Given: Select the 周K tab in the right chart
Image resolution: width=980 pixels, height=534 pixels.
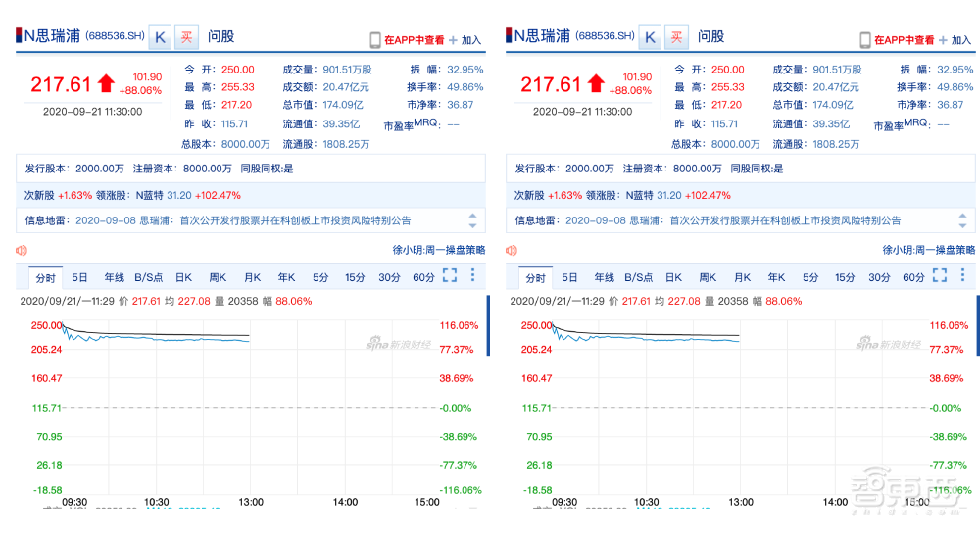Looking at the screenshot, I should click(708, 278).
